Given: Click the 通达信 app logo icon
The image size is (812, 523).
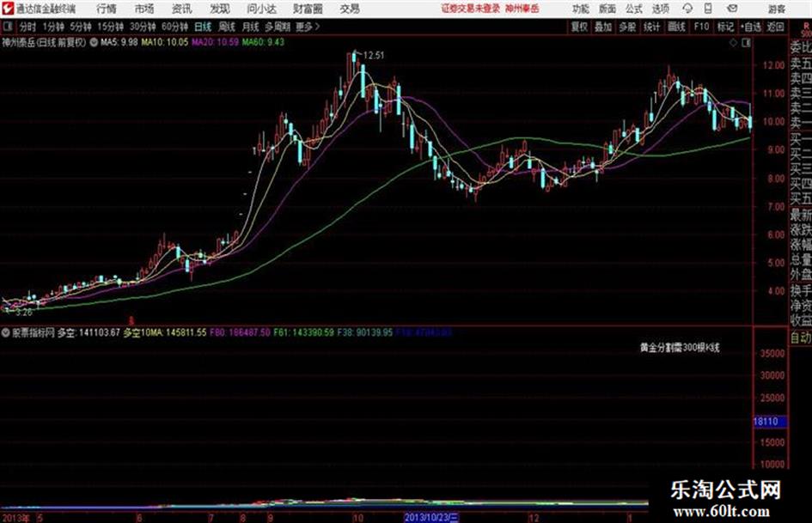Looking at the screenshot, I should (8, 9).
